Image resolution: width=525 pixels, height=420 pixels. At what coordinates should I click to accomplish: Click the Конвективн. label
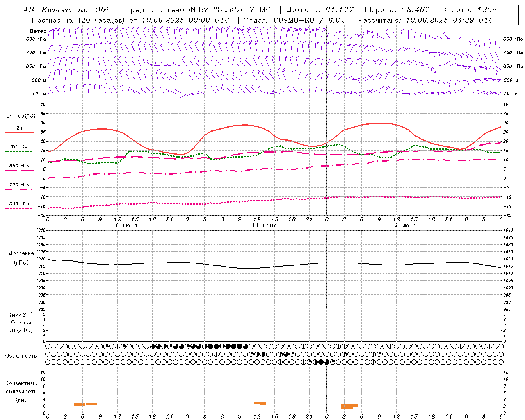click(21, 383)
